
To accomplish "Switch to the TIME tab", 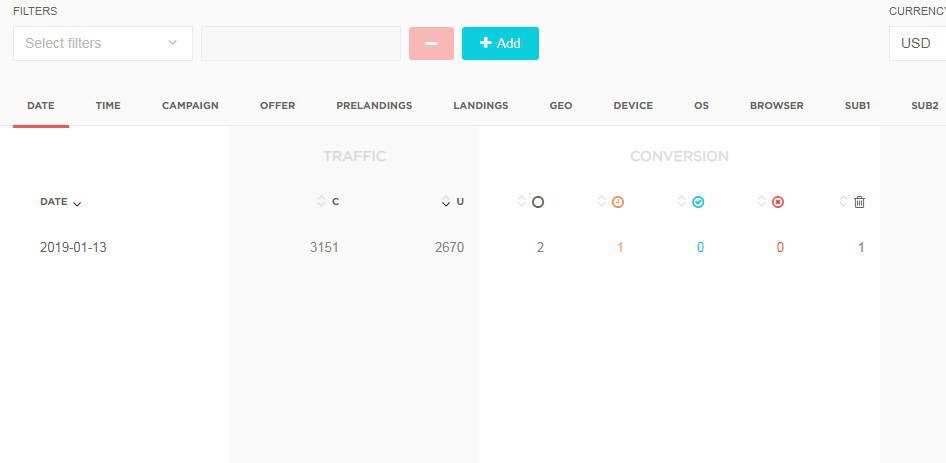I will tap(108, 106).
